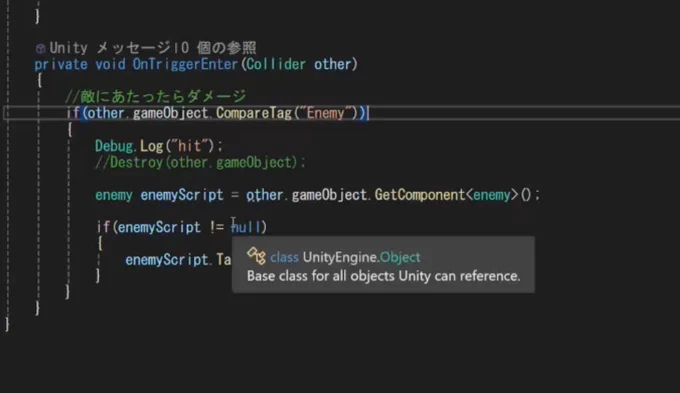Click the commented line "//Destroy(other.gameObject);"
The width and height of the screenshot is (680, 393).
coord(200,162)
